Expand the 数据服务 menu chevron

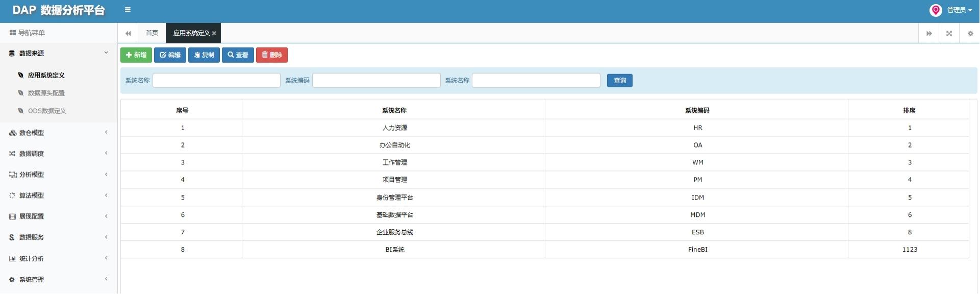coord(106,237)
